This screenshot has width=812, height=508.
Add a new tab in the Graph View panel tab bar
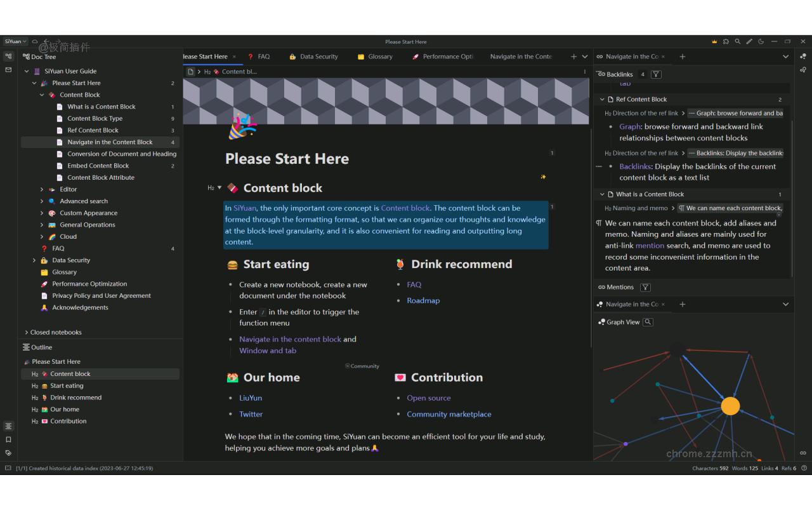point(683,304)
